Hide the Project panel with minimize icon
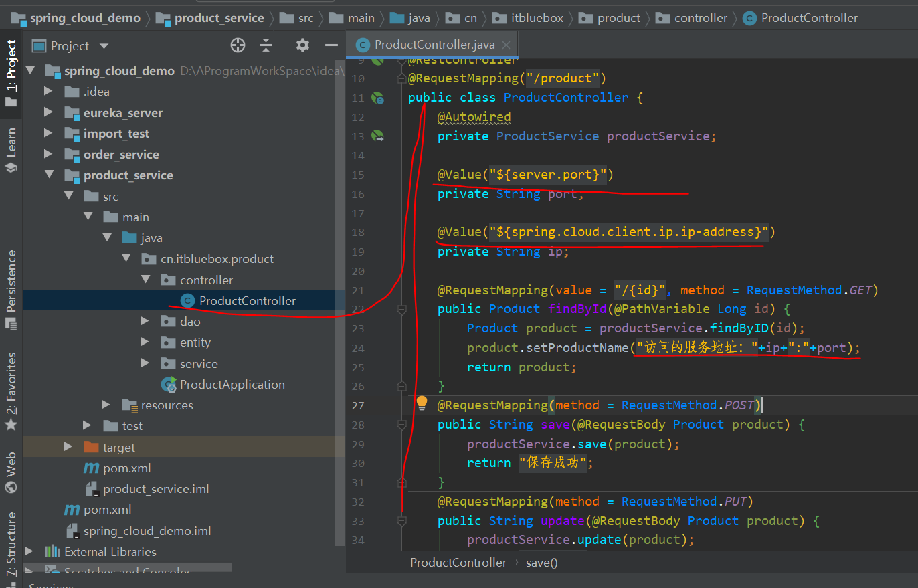This screenshot has height=588, width=918. pos(331,45)
